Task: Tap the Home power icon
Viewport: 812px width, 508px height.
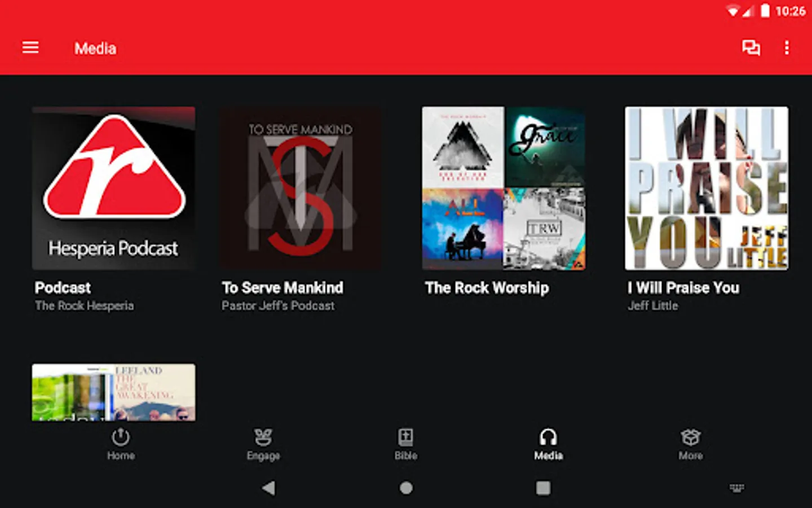Action: coord(121,437)
